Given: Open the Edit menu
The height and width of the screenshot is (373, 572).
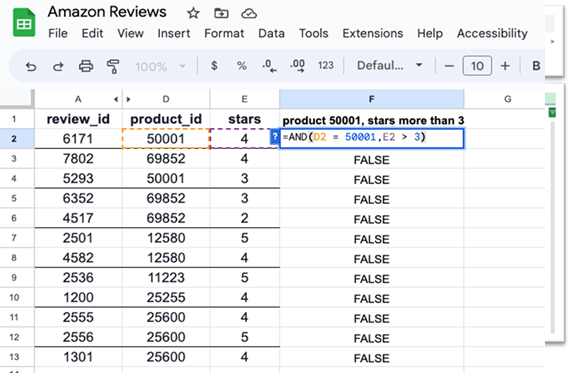Looking at the screenshot, I should 92,33.
